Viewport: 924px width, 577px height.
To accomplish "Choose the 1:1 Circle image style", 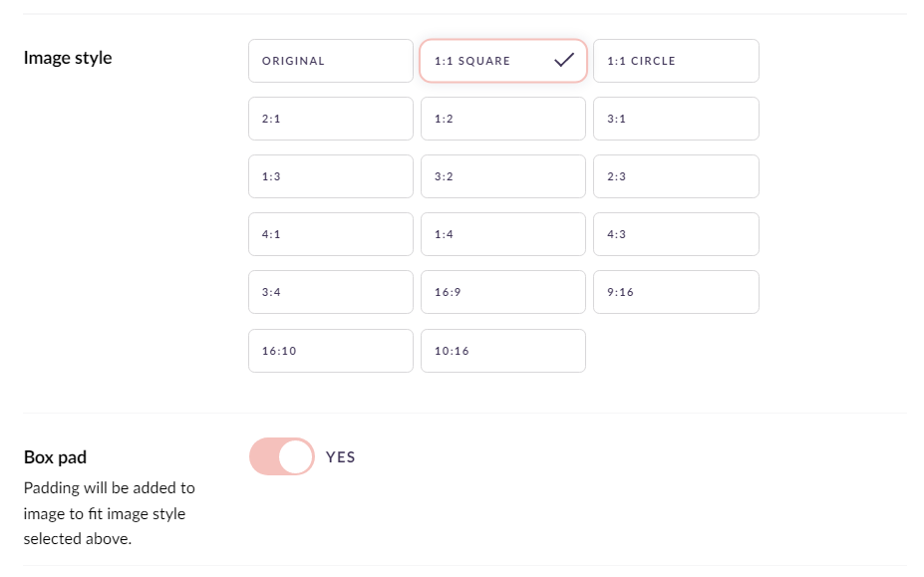I will click(x=676, y=61).
